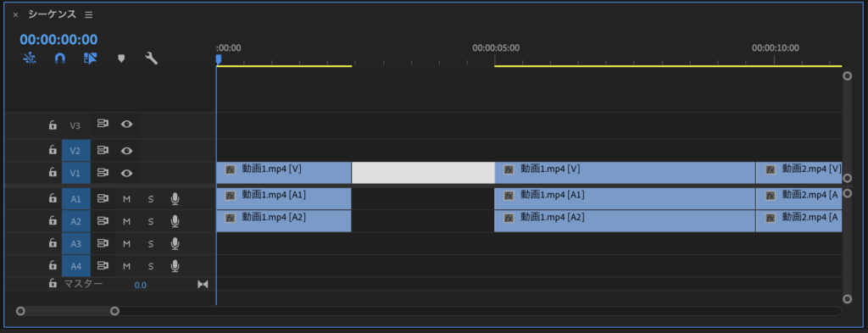Solo track A2
The image size is (868, 333).
pyautogui.click(x=151, y=221)
